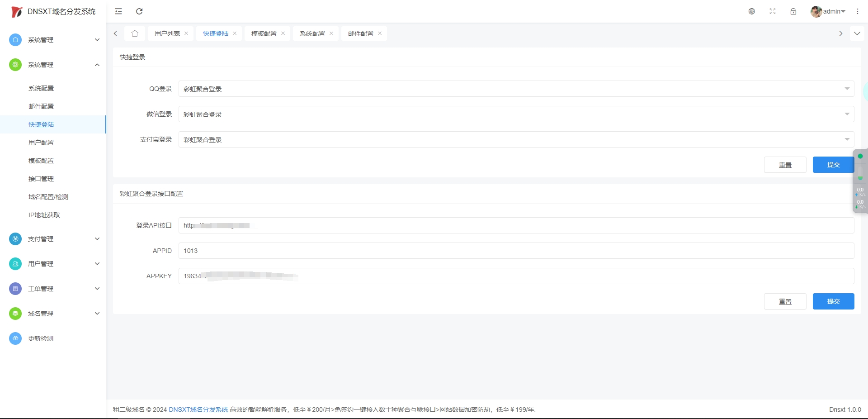This screenshot has height=419, width=868.
Task: Click the 域名管理 sidebar icon
Action: coord(15,314)
